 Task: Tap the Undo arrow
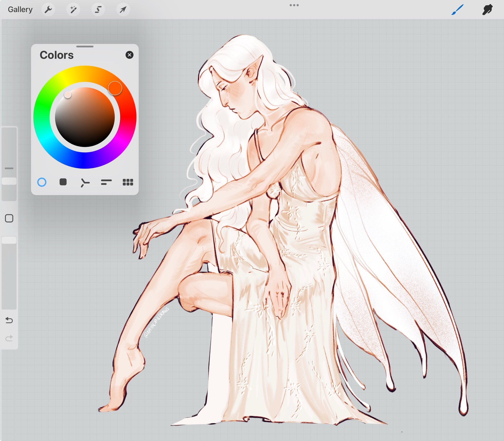9,320
